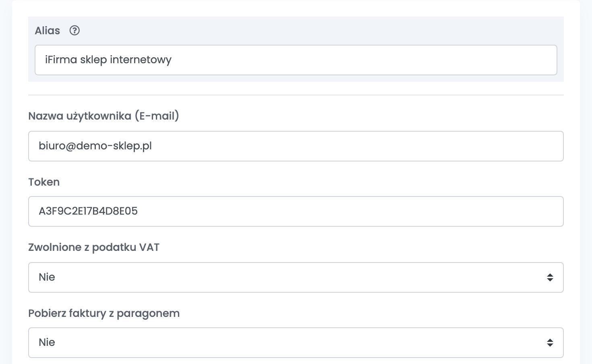The image size is (592, 364).
Task: Click the VAT exemption select arrows icon
Action: [x=550, y=277]
